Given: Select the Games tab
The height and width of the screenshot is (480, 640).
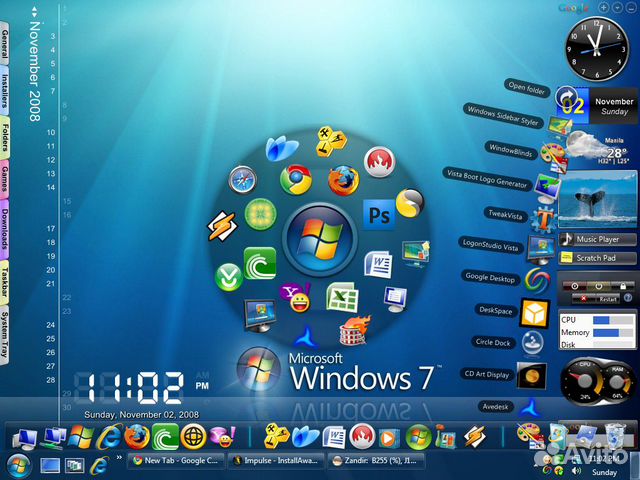Looking at the screenshot, I should click(x=4, y=179).
